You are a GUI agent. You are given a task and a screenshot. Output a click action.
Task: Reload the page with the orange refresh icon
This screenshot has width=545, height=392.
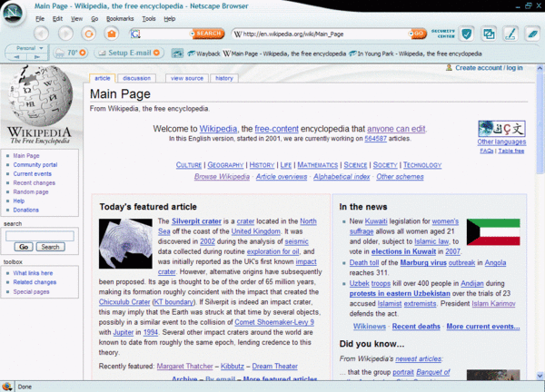coord(89,34)
